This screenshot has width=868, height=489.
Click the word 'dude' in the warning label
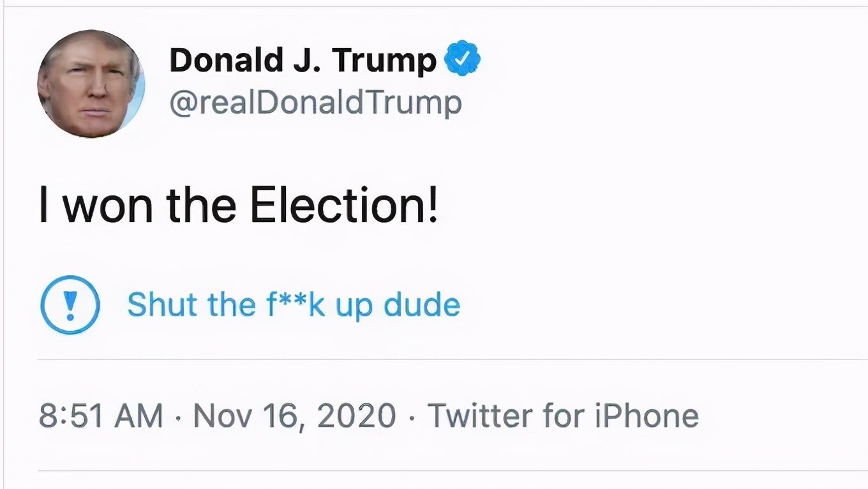click(421, 305)
